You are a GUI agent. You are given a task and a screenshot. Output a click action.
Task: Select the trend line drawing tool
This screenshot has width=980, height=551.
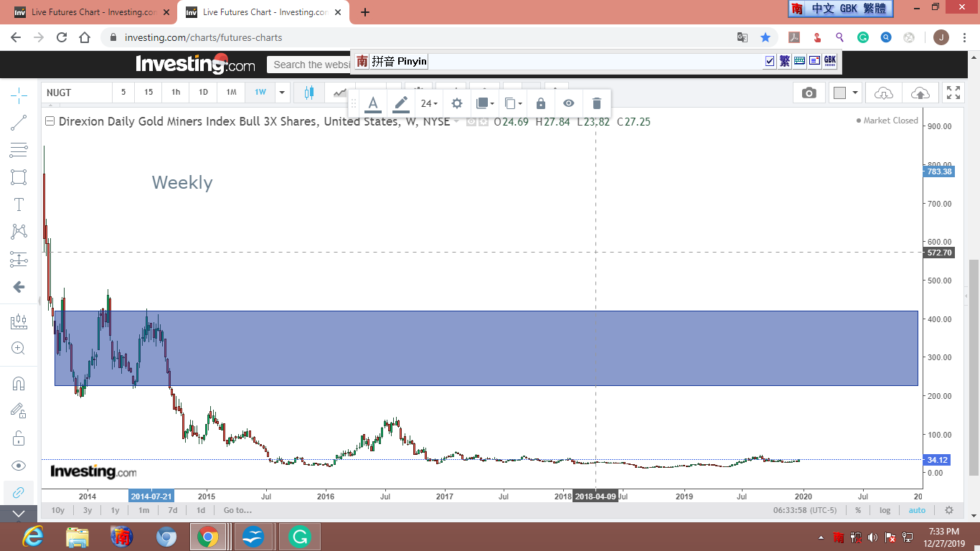tap(19, 123)
